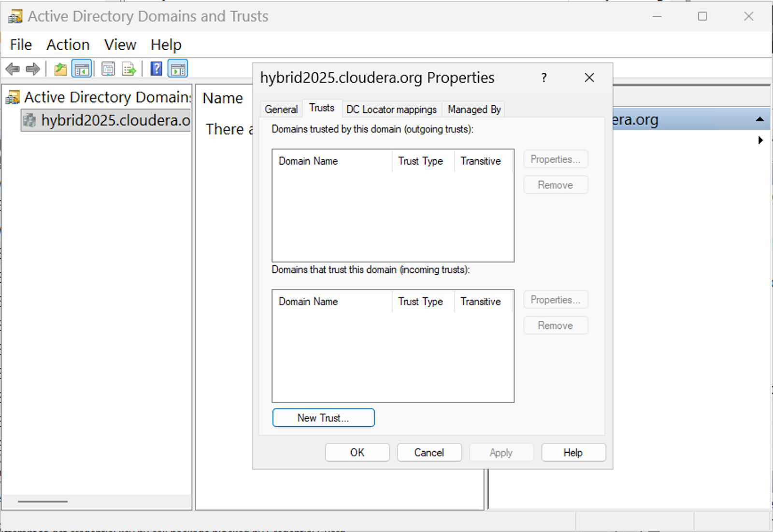Click Properties... beside outgoing trusts list
This screenshot has height=532, width=773.
(556, 159)
